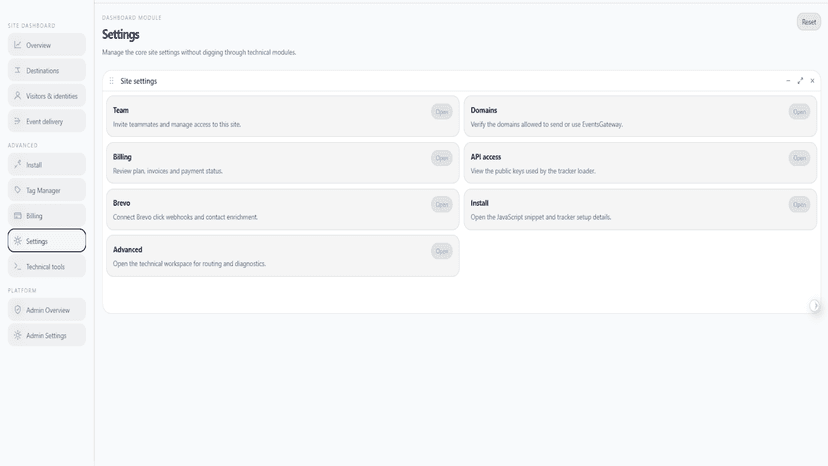Click the Technical tools terminal icon
This screenshot has width=828, height=466.
(x=17, y=266)
